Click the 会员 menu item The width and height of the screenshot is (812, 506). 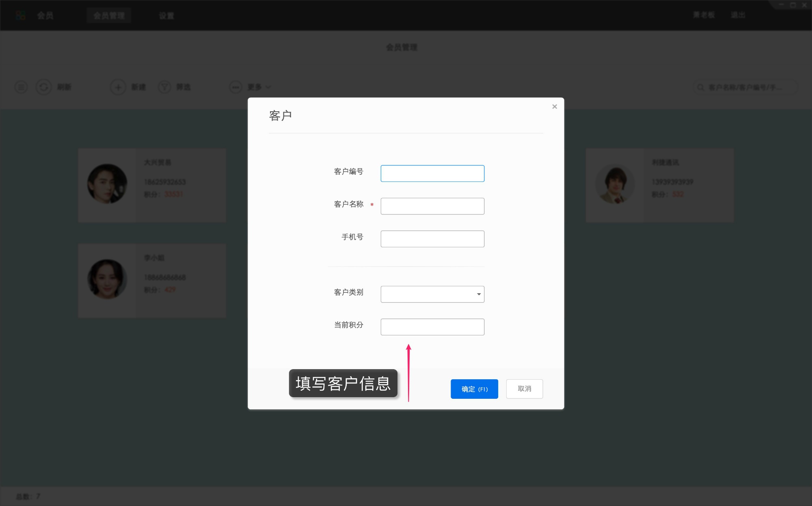[45, 15]
